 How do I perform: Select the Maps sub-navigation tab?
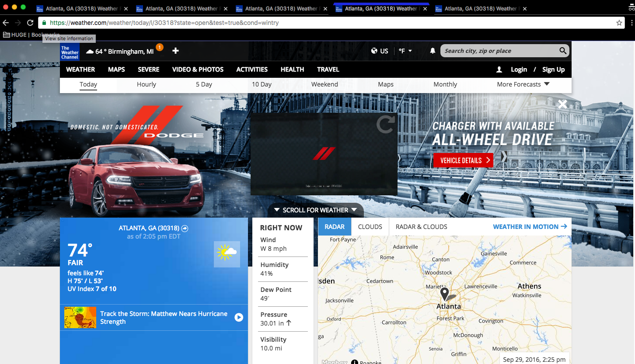386,84
